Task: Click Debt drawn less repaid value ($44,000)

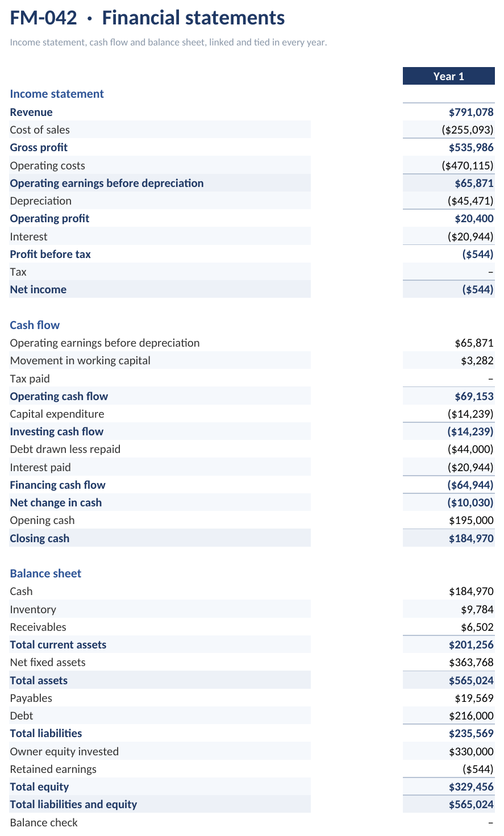Action: pyautogui.click(x=470, y=449)
